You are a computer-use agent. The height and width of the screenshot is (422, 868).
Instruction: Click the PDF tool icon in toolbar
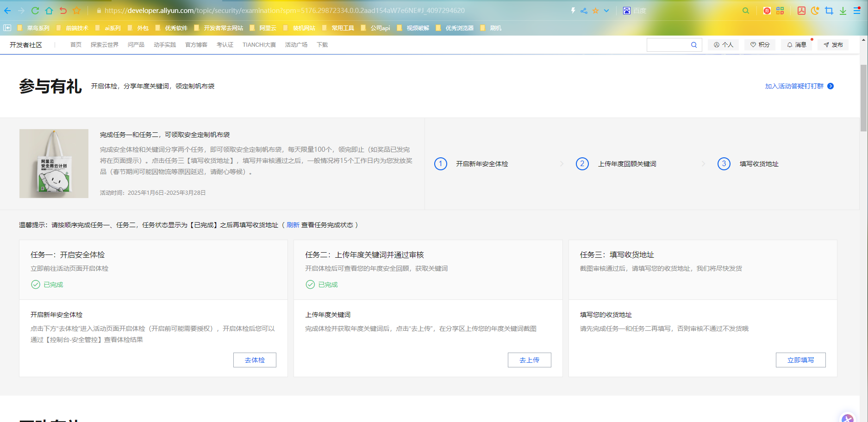801,11
